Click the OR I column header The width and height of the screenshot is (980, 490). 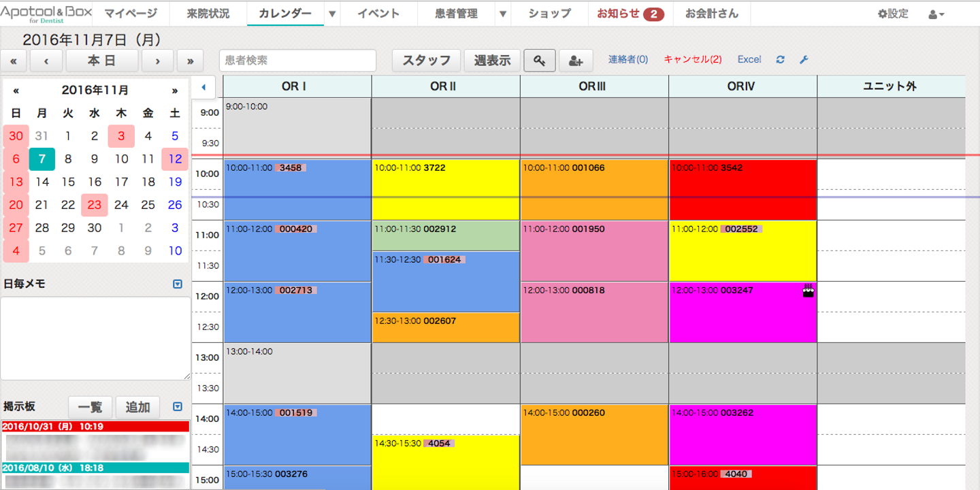pyautogui.click(x=297, y=86)
